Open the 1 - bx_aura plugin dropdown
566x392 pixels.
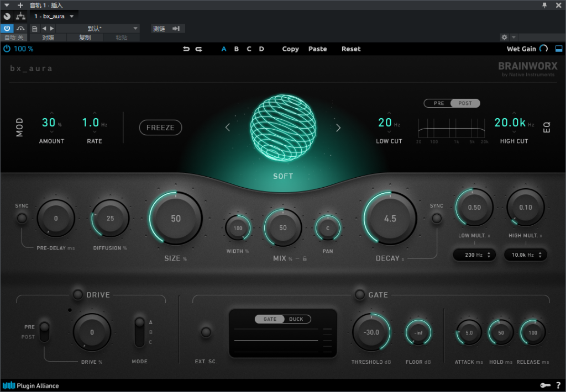click(x=54, y=16)
